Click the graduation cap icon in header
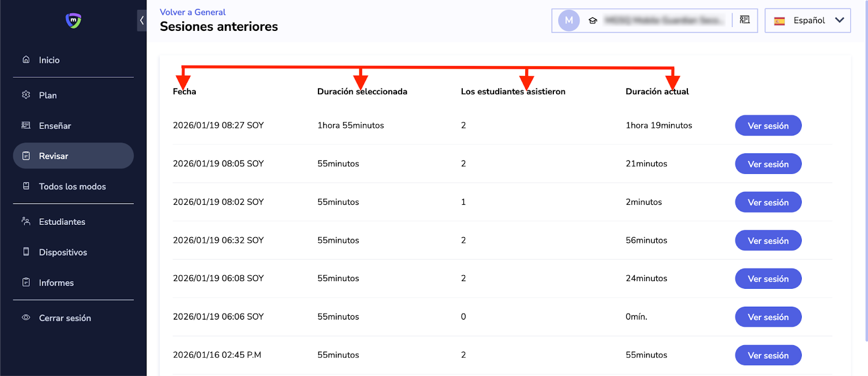868x376 pixels. coord(593,21)
